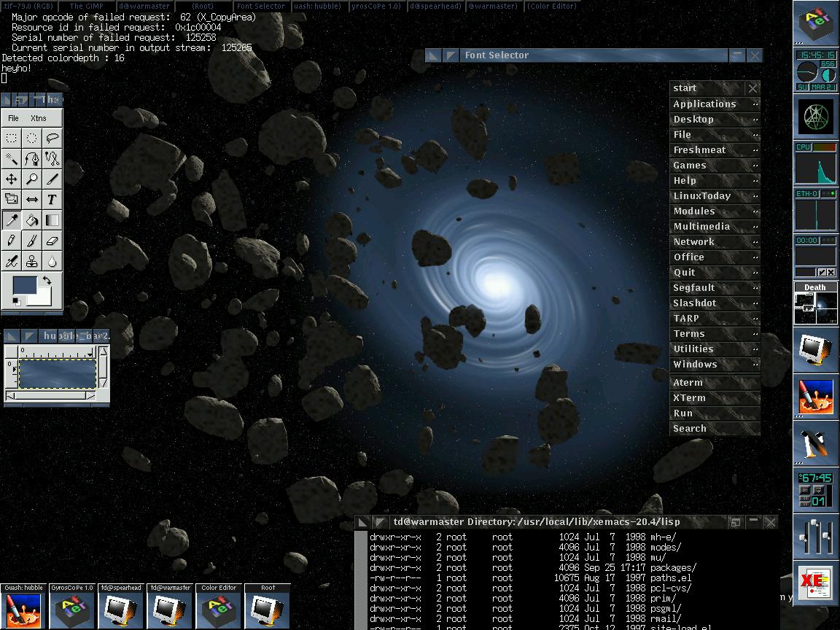Select the Text tool in GIMP toolbox
Screen dimensions: 840x630
pyautogui.click(x=52, y=199)
